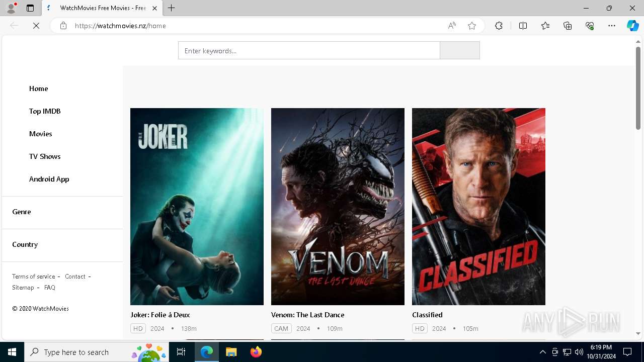Viewport: 644px width, 362px height.
Task: Open Terms of service link
Action: [x=34, y=277]
